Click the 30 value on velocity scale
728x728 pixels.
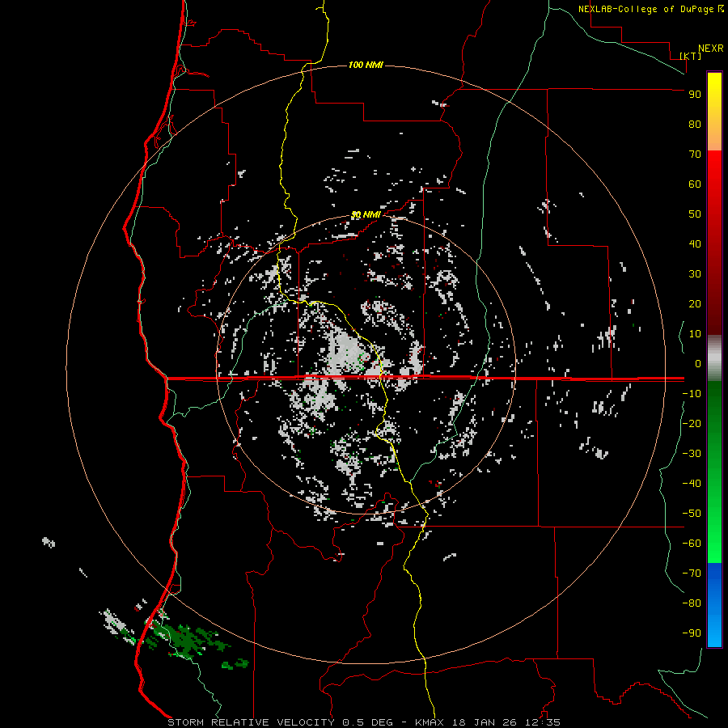click(695, 274)
